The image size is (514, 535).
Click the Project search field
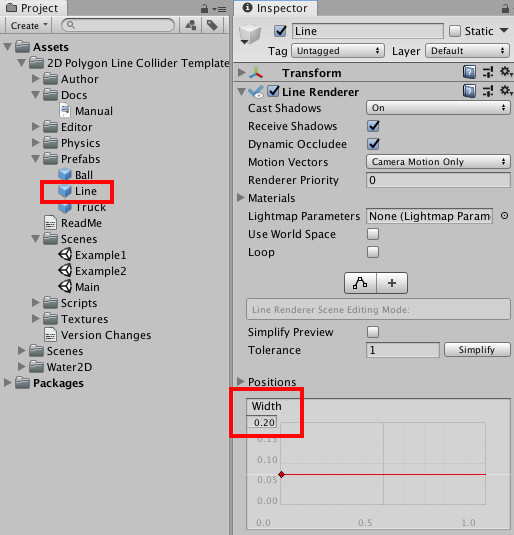click(118, 25)
